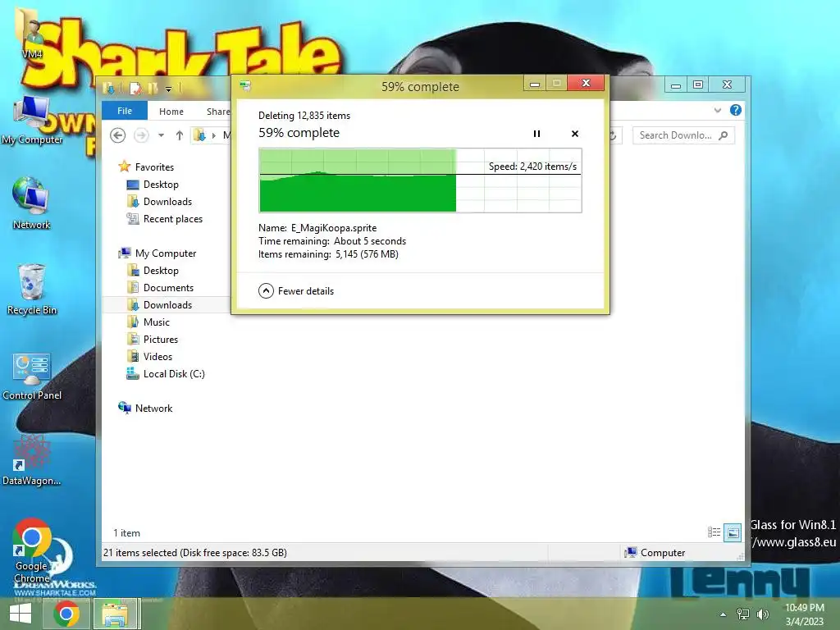
Task: Go forward in Explorer navigation
Action: pyautogui.click(x=141, y=135)
